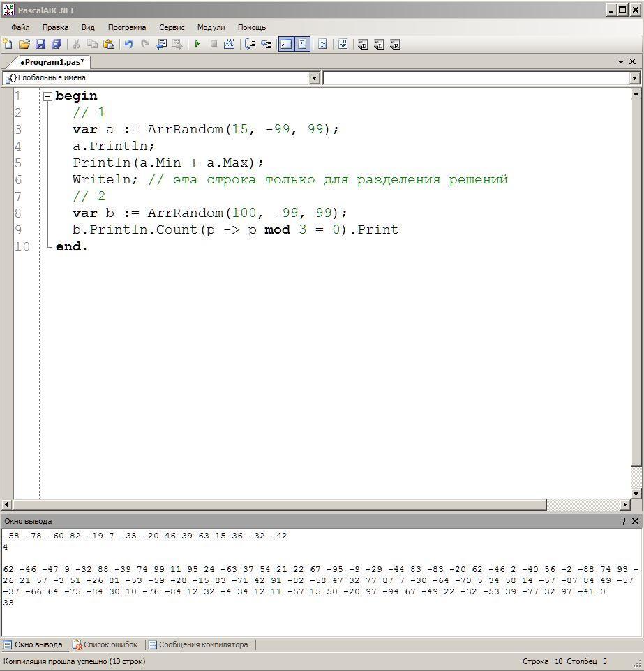Close the Окно вывода panel
Viewport: 644px width, 671px height.
(x=635, y=521)
